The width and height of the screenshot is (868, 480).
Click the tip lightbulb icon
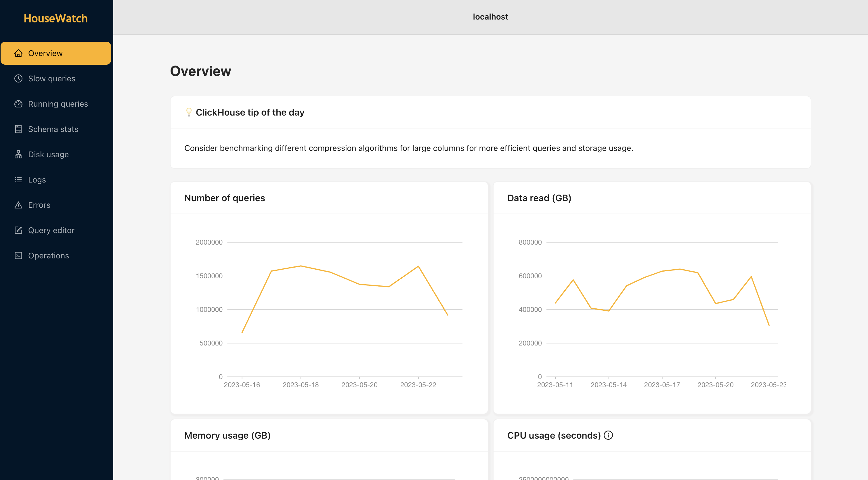pos(189,112)
